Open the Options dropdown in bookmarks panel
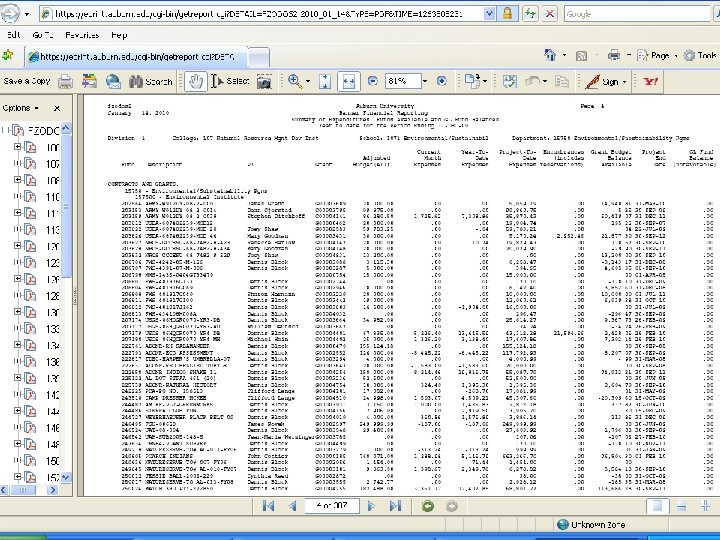Screen dimensions: 720x540 pos(20,108)
